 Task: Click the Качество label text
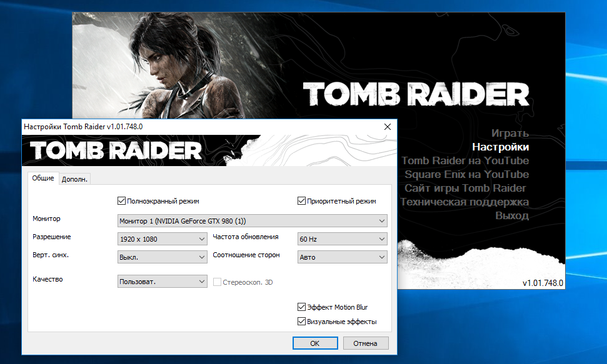(x=48, y=279)
